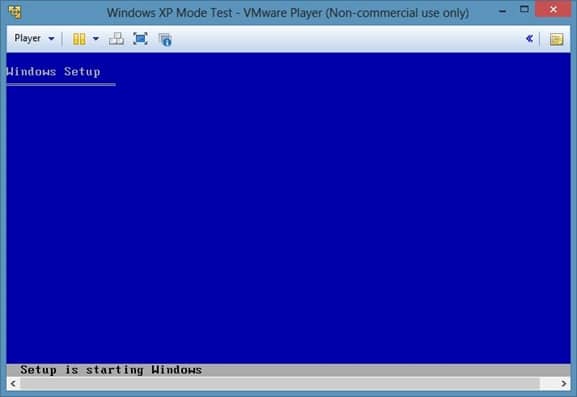This screenshot has width=577, height=397.
Task: Minimize the VMware Player window
Action: (502, 11)
